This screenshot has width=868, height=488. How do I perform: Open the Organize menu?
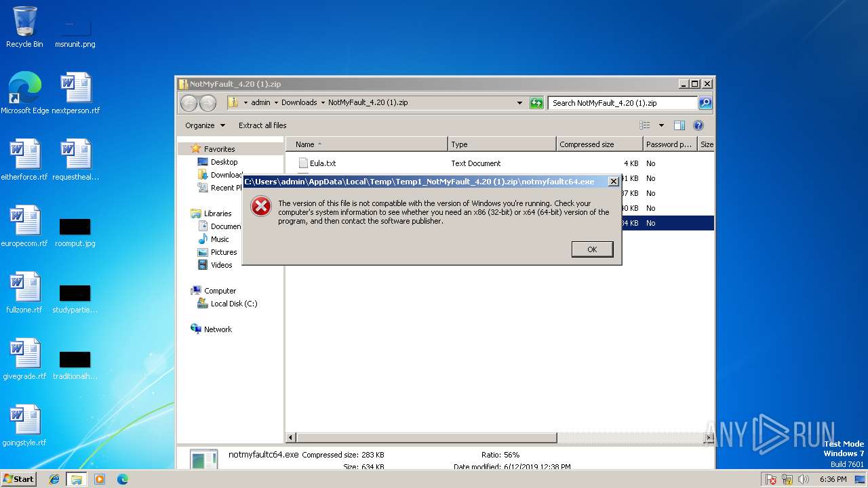pyautogui.click(x=205, y=125)
